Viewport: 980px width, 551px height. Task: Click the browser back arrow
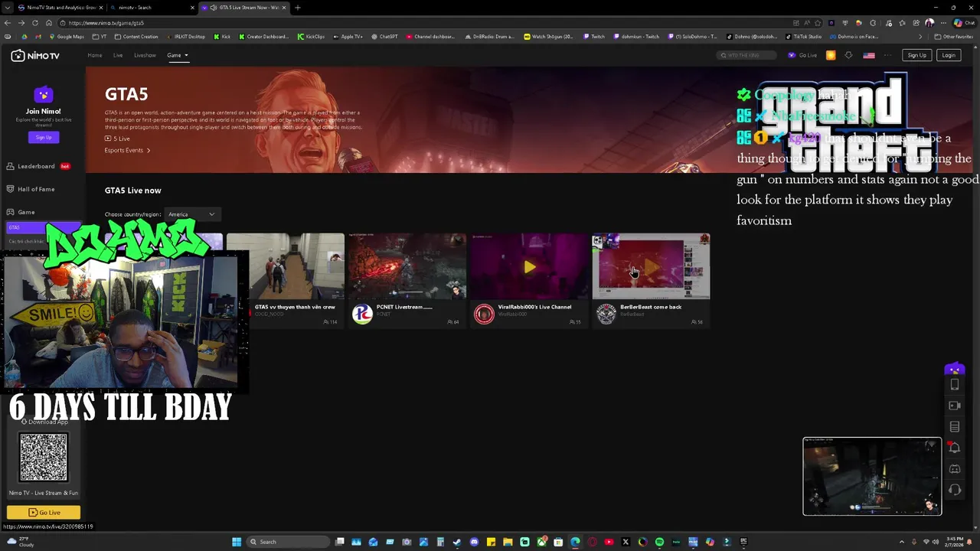[8, 23]
